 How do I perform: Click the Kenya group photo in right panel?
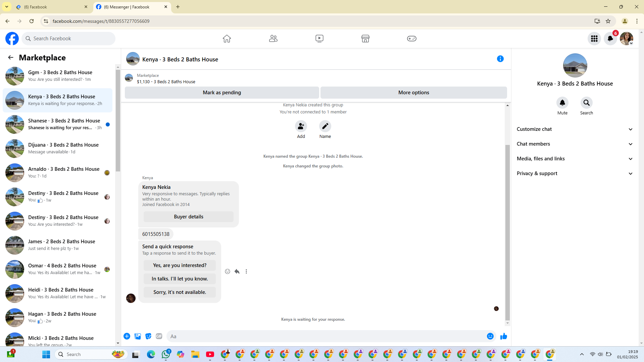coord(575,65)
